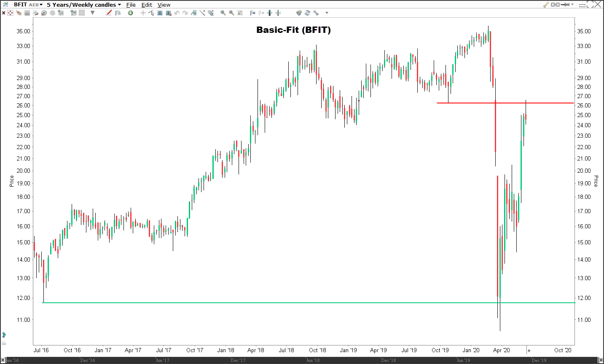The height and width of the screenshot is (364, 604).
Task: Click the grey square toolbar icon
Action: pyautogui.click(x=82, y=13)
